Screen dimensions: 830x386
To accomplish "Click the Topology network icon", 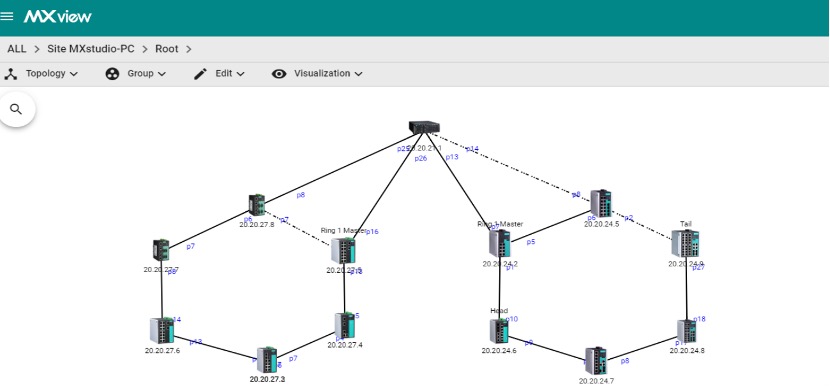I will [11, 74].
